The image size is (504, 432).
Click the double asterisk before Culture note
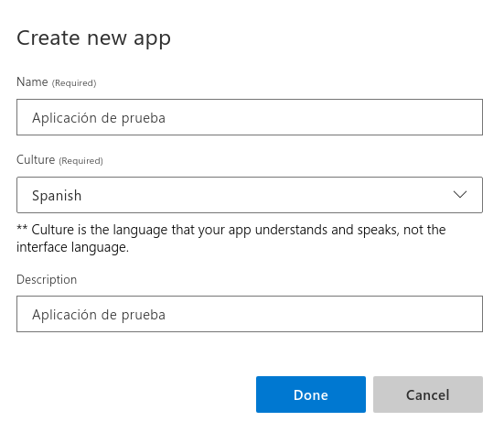(22, 228)
